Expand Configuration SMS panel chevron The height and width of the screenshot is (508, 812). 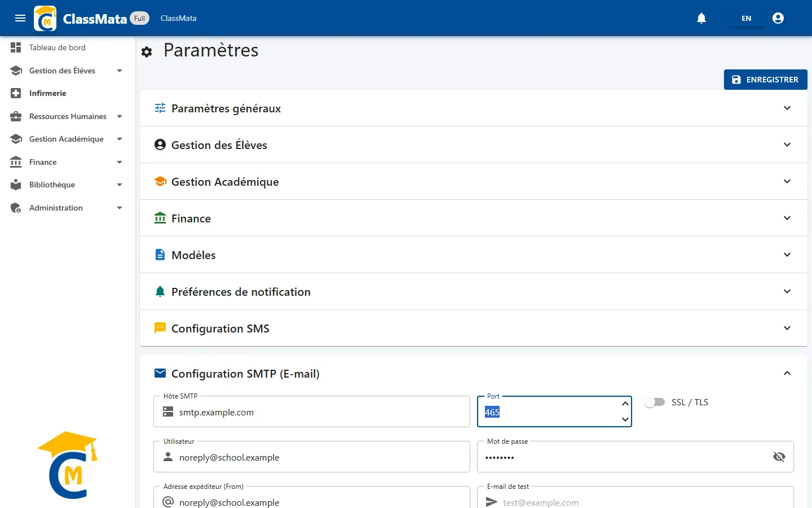(787, 328)
